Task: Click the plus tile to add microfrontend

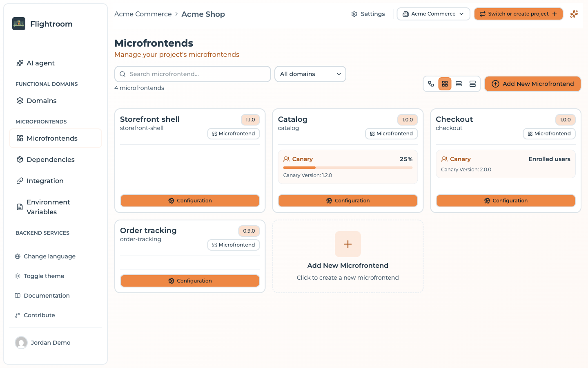Action: click(x=348, y=244)
